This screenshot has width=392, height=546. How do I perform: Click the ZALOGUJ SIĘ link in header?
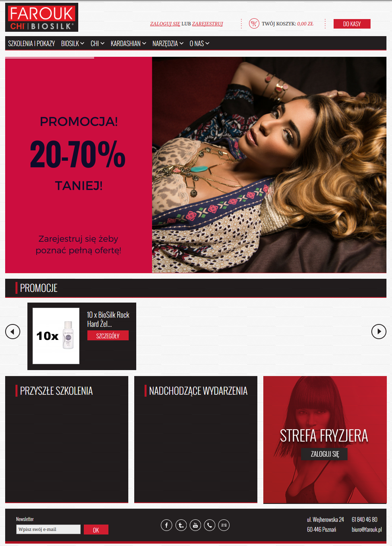165,24
